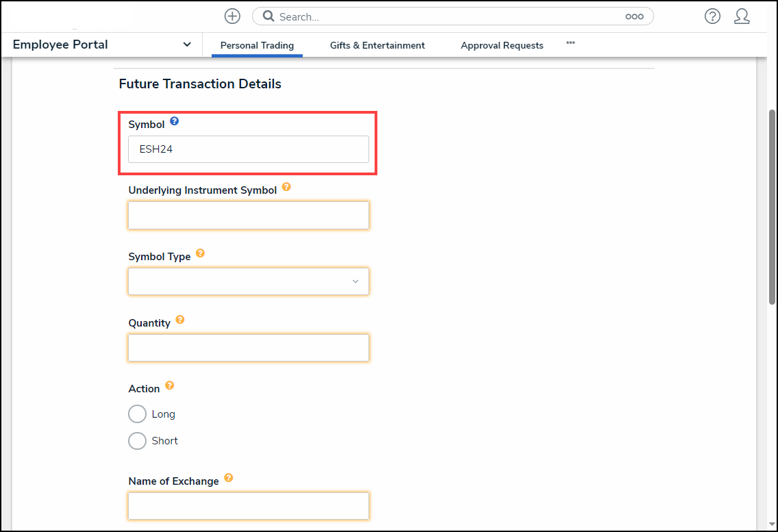Image resolution: width=778 pixels, height=532 pixels.
Task: Click Underlying Instrument Symbol help icon
Action: [x=286, y=187]
